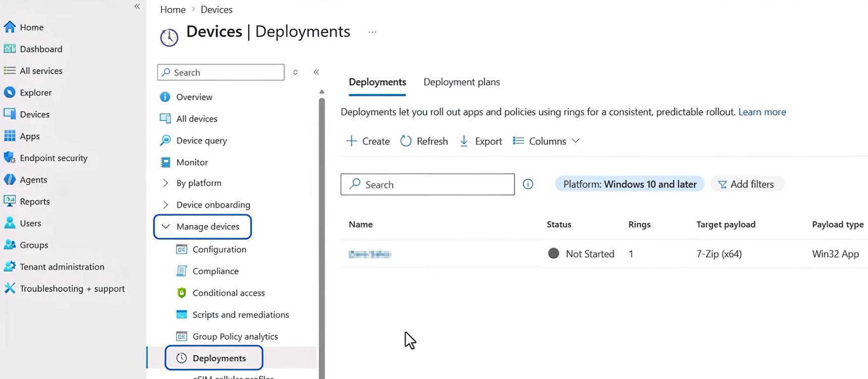
Task: Open Conditional access shield icon
Action: click(x=182, y=293)
